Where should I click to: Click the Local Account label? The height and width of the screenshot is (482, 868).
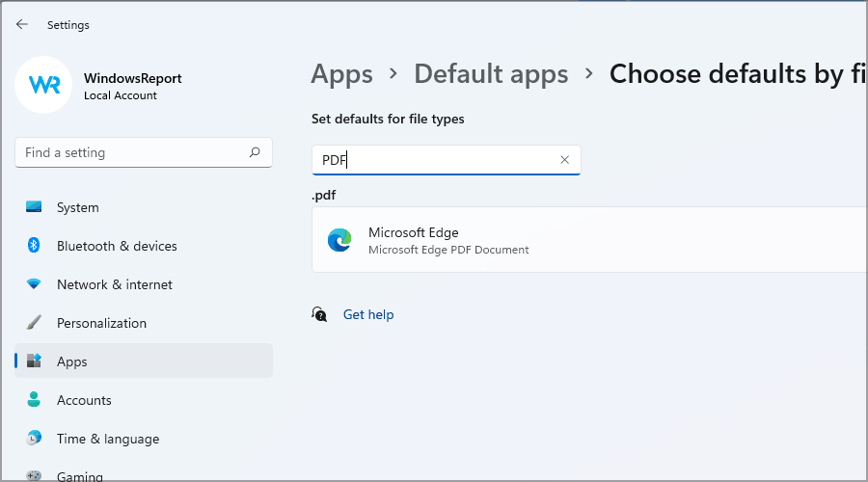(x=121, y=95)
